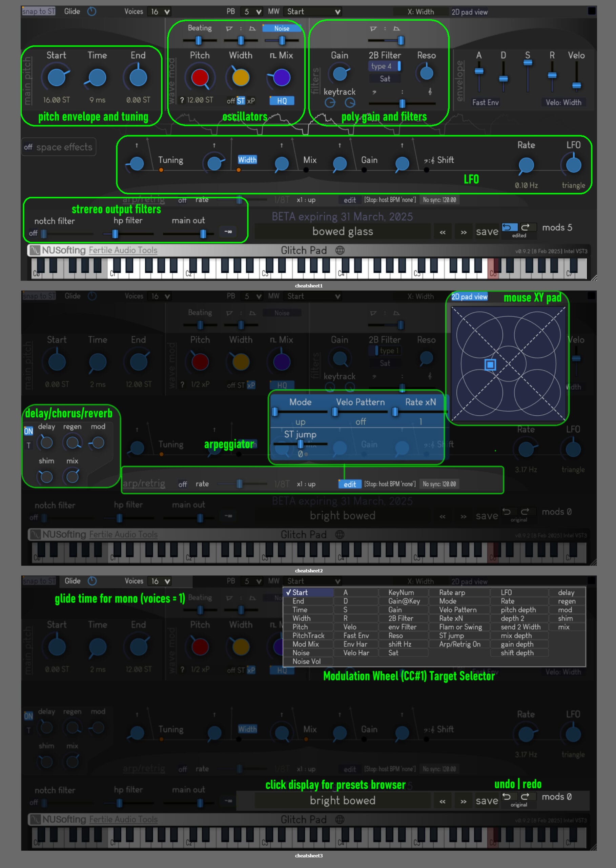
Task: Click the globe icon next to Glitch Pad
Action: [340, 251]
